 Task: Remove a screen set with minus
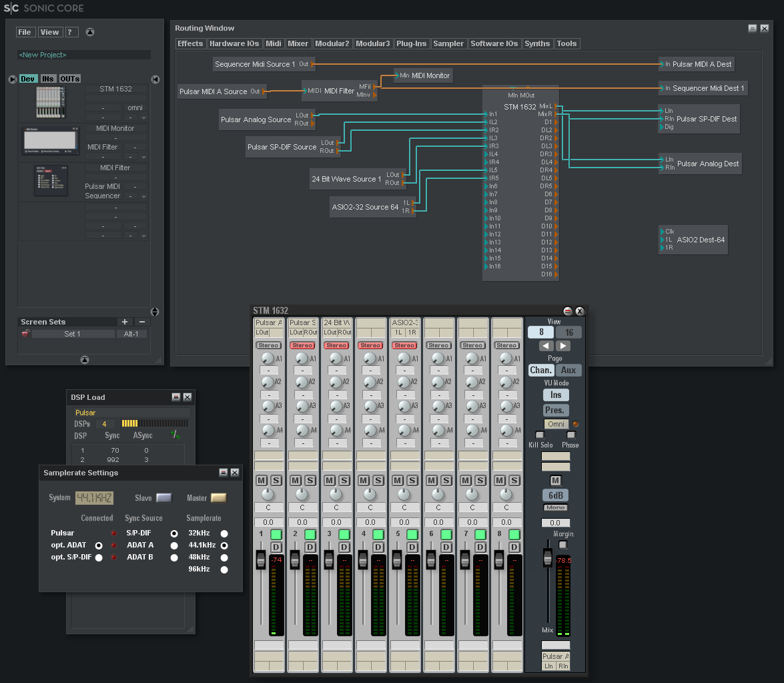coord(141,322)
